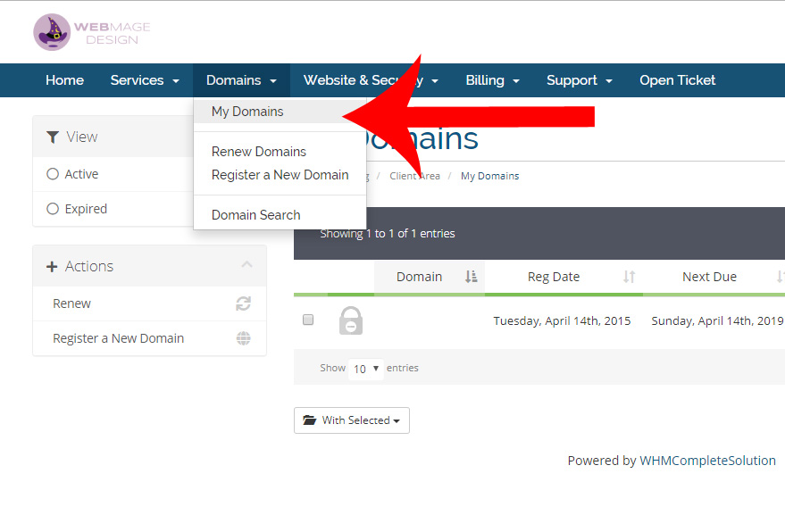
Task: Click the refresh icon beside Renew
Action: 243,303
